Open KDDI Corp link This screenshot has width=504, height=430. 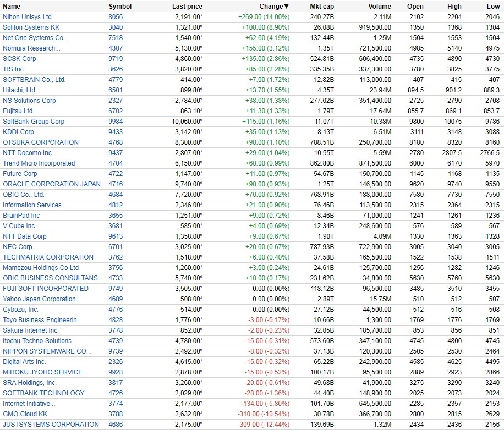pos(18,132)
